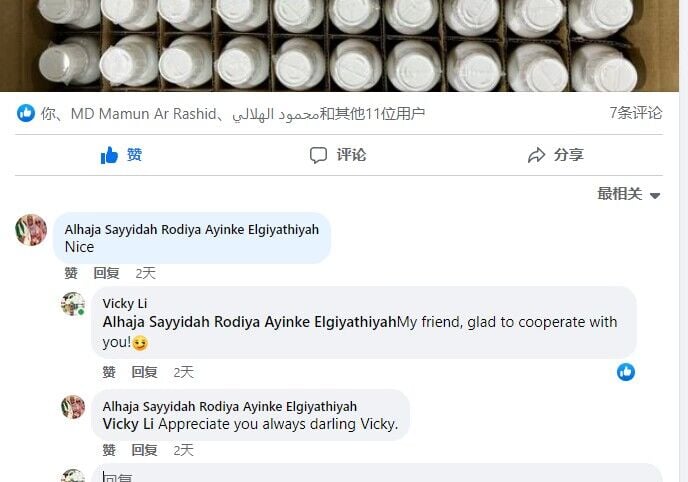The image size is (688, 482).
Task: Open the bottles photo at the top
Action: (339, 46)
